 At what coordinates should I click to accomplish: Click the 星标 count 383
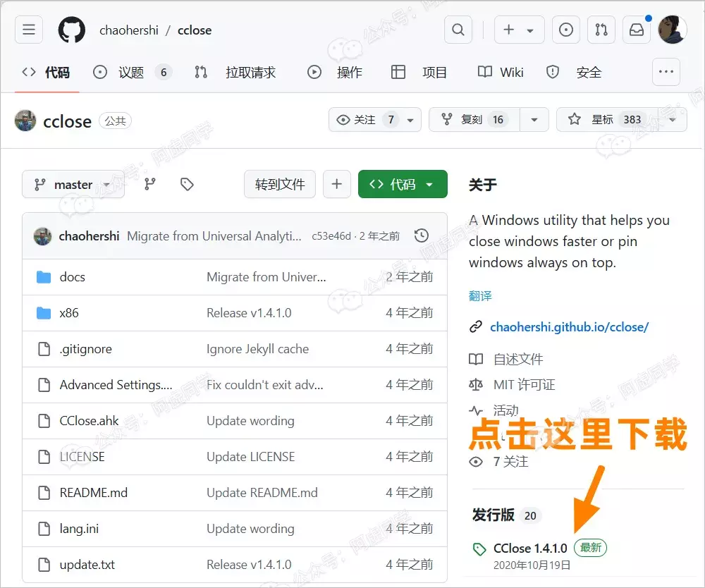point(632,120)
